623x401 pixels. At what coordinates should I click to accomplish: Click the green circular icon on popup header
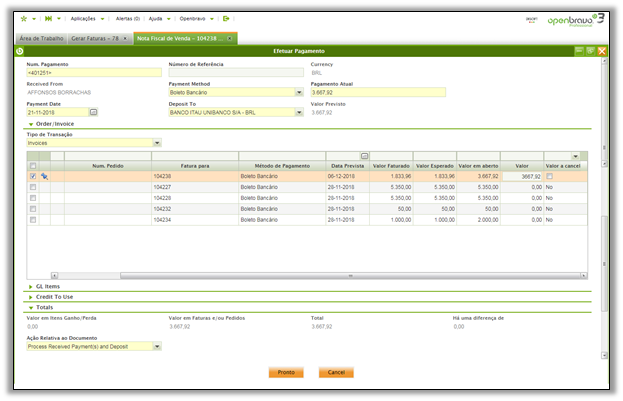click(x=20, y=50)
